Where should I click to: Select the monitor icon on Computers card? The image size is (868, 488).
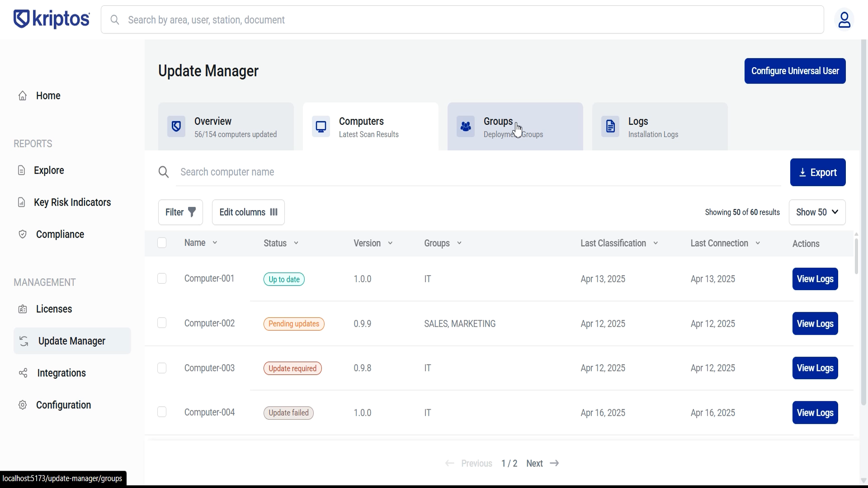tap(321, 127)
